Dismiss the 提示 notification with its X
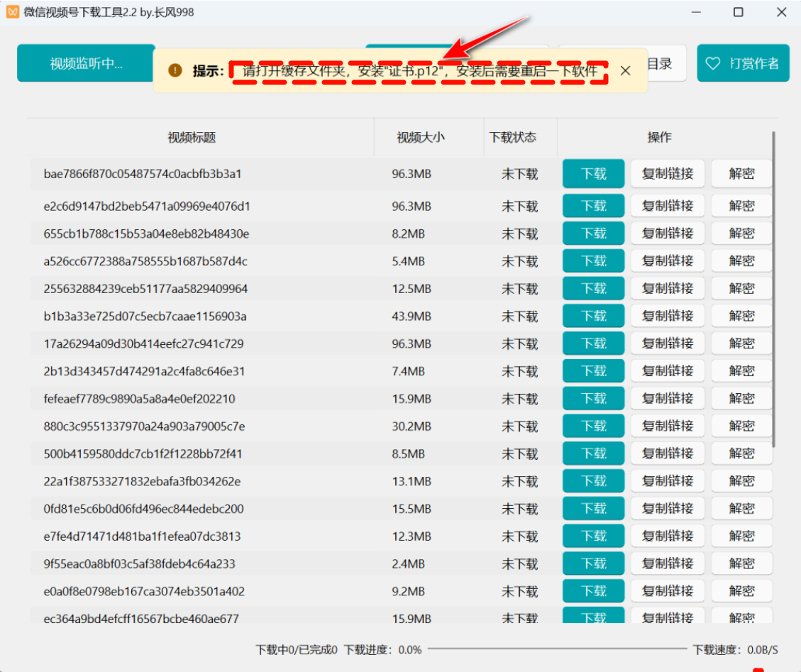The height and width of the screenshot is (672, 801). click(x=625, y=70)
